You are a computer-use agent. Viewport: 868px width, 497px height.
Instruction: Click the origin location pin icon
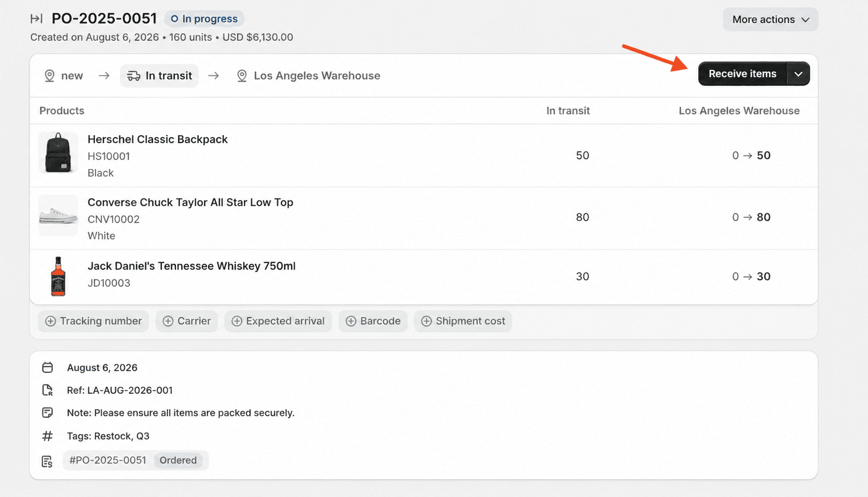coord(49,75)
